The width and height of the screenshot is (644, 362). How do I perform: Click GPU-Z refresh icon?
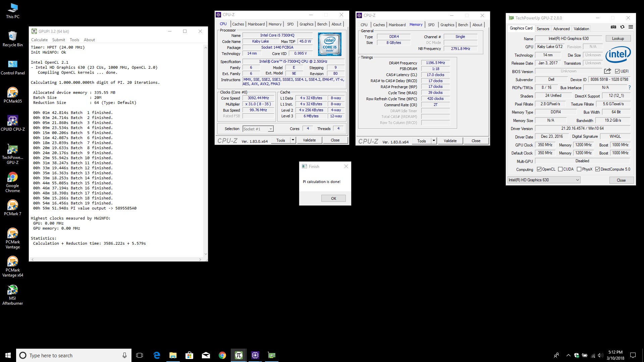[622, 27]
